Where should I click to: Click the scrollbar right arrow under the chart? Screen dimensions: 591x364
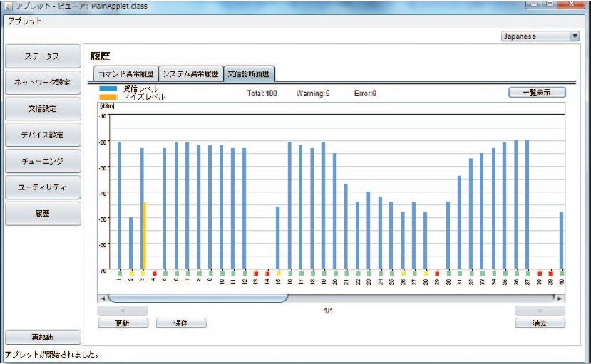(560, 298)
